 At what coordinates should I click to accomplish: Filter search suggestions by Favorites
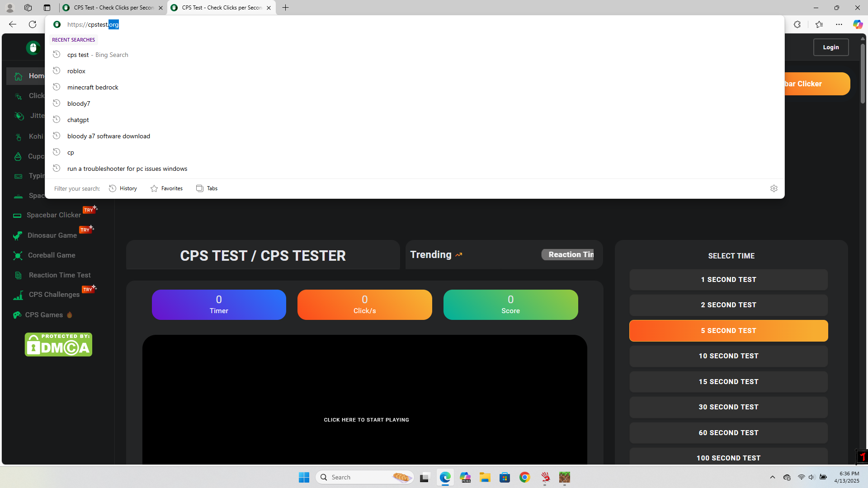coord(166,188)
